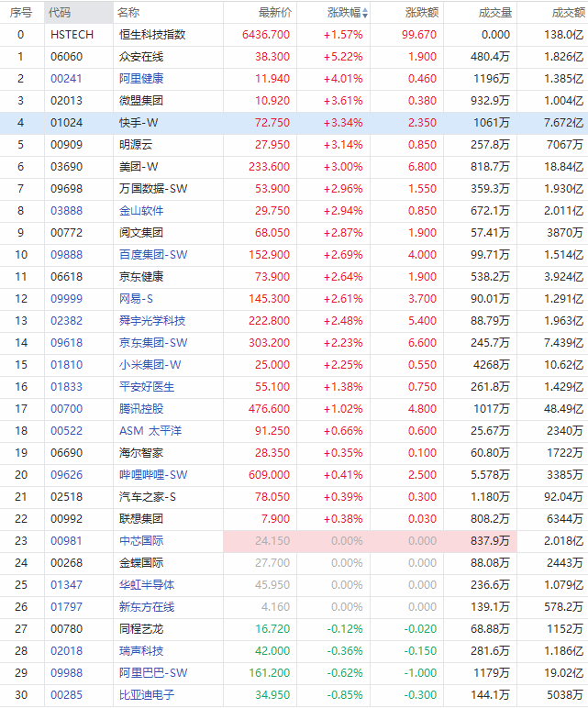Select the 阅文集团 row name
Image resolution: width=588 pixels, height=708 pixels.
coord(141,233)
